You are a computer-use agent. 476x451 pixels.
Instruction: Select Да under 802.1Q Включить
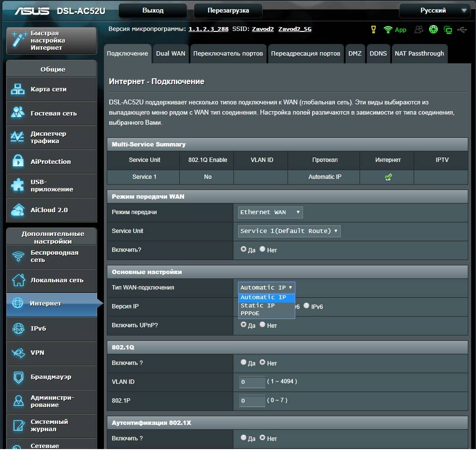pos(243,362)
